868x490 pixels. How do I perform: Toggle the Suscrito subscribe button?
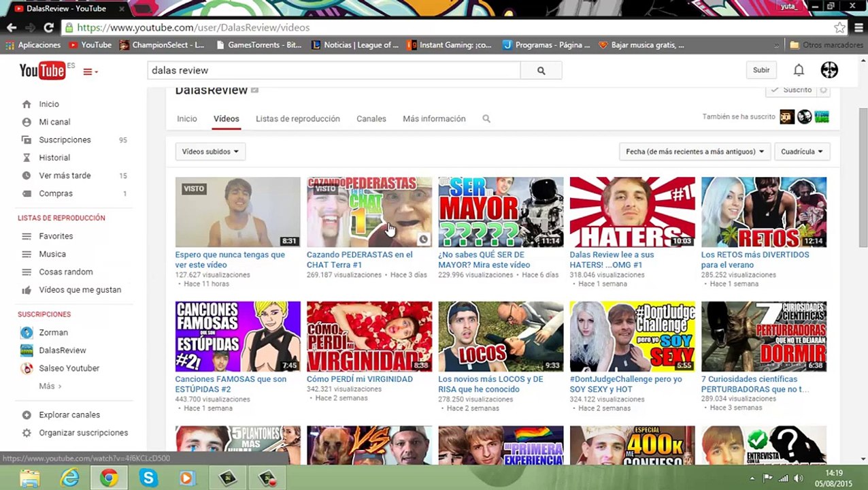pos(791,91)
